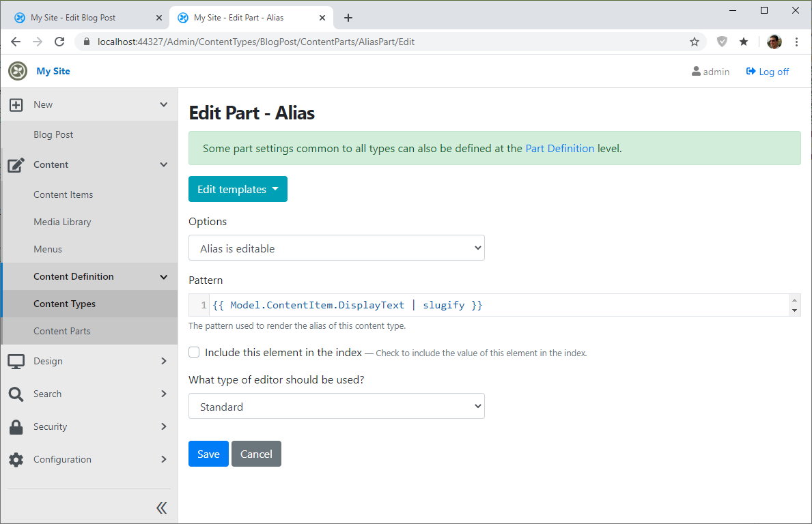
Task: Open Chrome three-dot menu
Action: coord(796,42)
